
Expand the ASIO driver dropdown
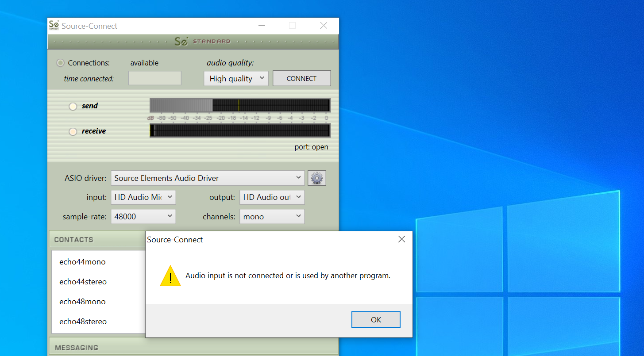pyautogui.click(x=207, y=178)
